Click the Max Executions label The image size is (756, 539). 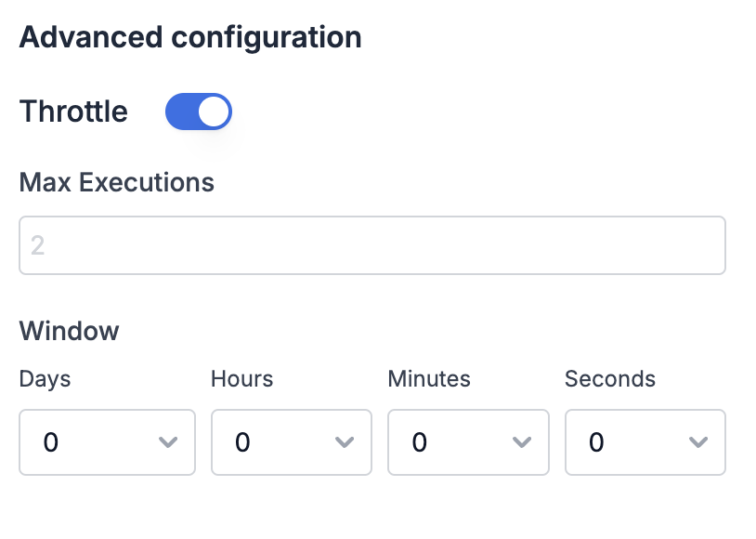click(x=117, y=182)
